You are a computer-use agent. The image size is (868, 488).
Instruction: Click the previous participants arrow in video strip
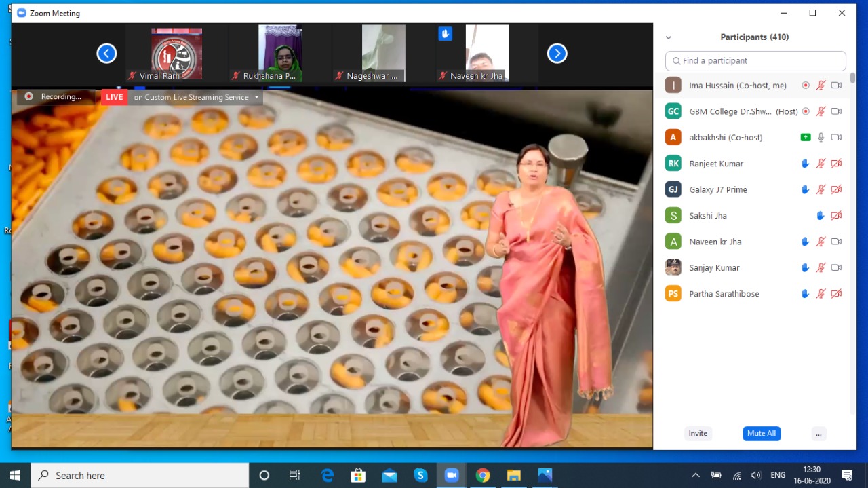point(106,54)
